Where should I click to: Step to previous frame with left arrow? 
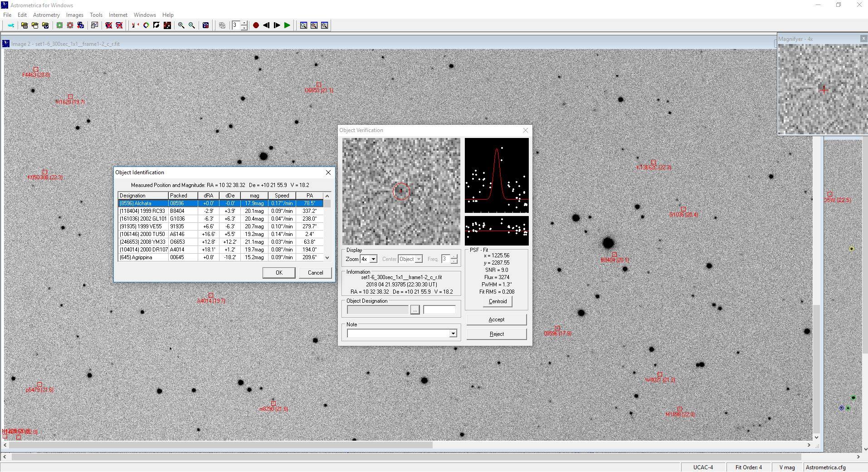click(266, 25)
